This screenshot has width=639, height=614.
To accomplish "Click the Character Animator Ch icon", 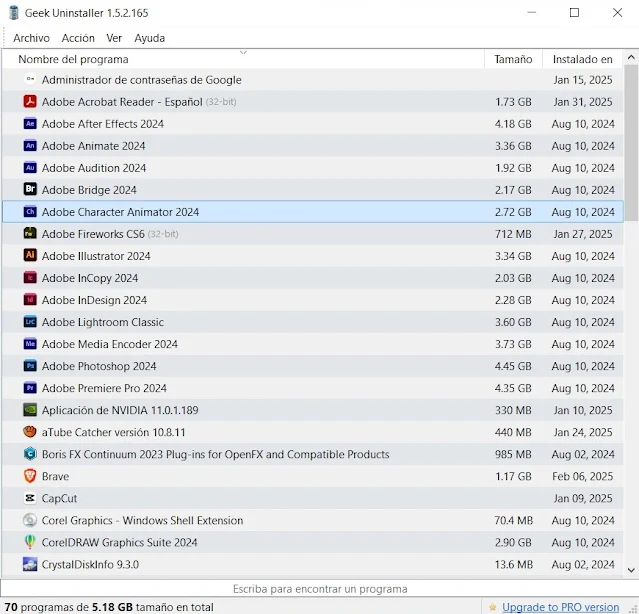I will [30, 211].
